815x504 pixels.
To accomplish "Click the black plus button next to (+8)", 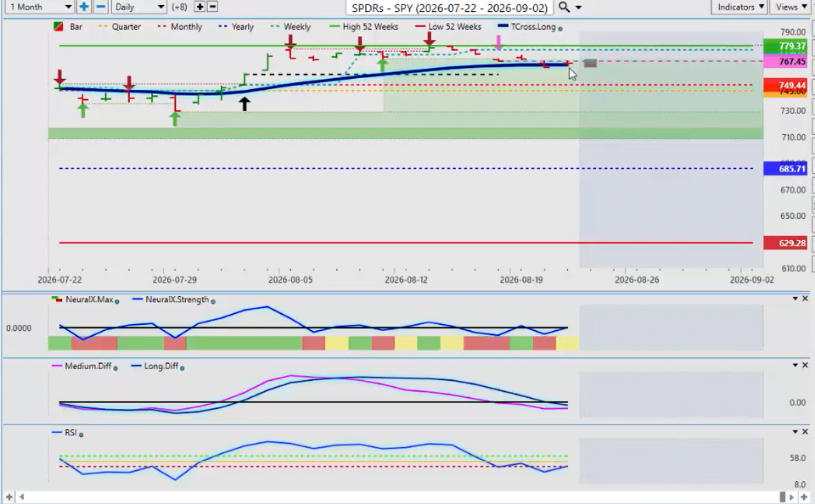I will 200,7.
